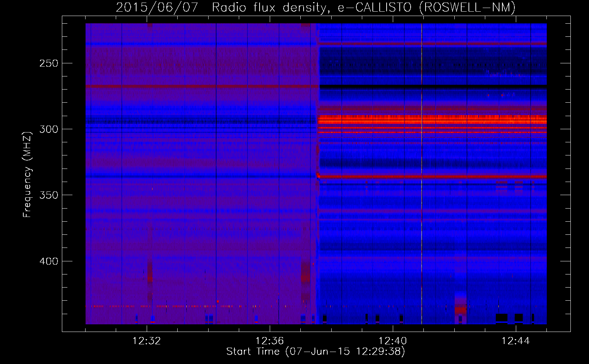Click the 400 frequency tick label
589x364 pixels.
tap(49, 261)
